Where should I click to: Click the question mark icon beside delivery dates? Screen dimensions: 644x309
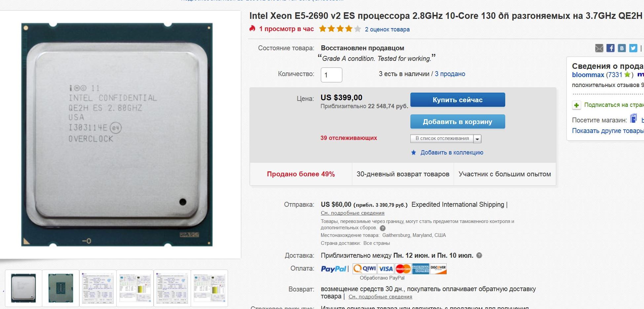pyautogui.click(x=479, y=255)
